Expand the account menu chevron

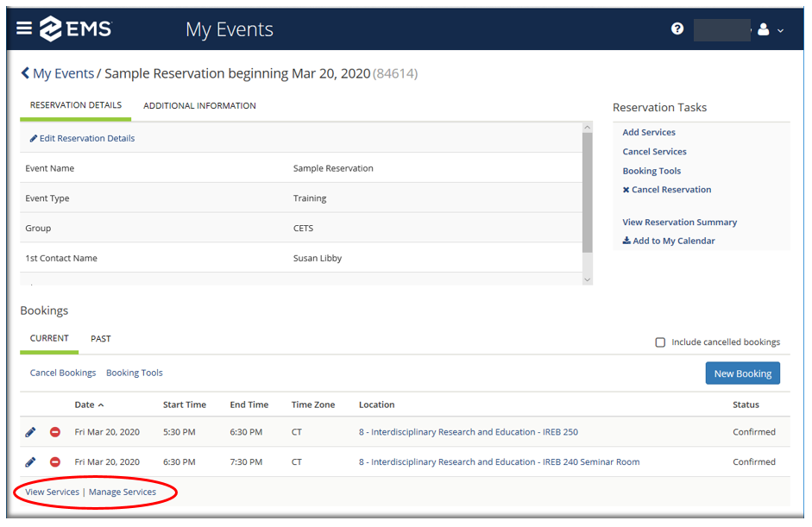pyautogui.click(x=779, y=29)
